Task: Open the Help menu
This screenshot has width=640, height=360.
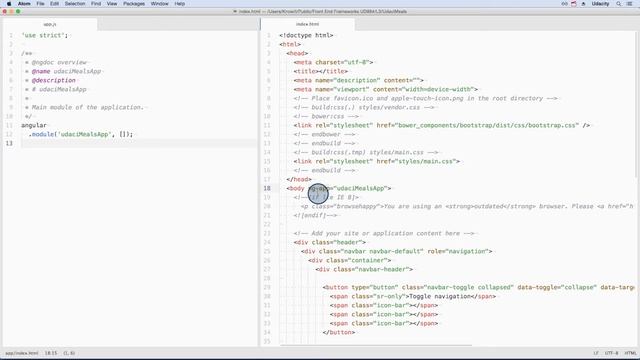Action: pyautogui.click(x=180, y=4)
